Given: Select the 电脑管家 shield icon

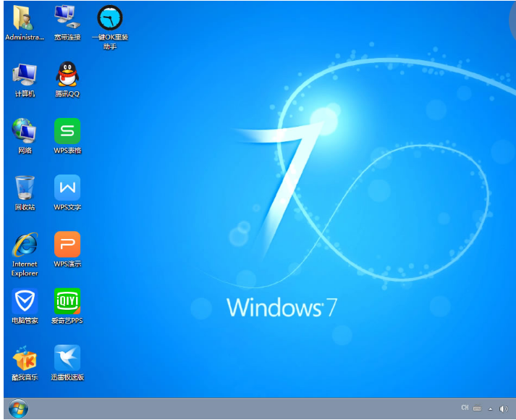Looking at the screenshot, I should tap(24, 301).
